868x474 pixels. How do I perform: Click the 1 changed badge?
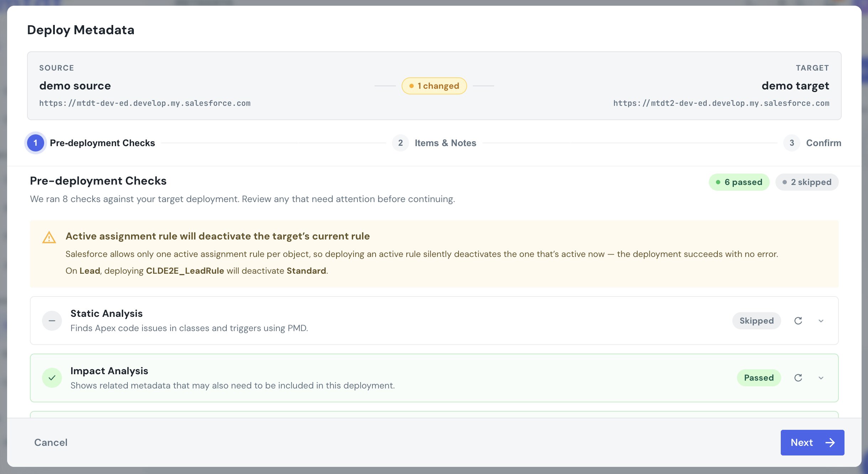434,86
